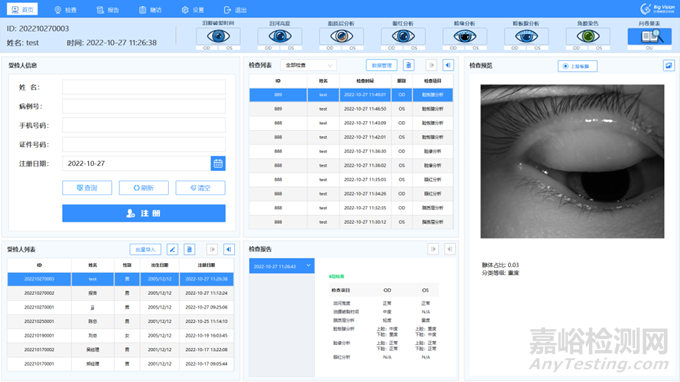Expand the exam type filter dropdown
This screenshot has width=680, height=382.
tap(308, 65)
